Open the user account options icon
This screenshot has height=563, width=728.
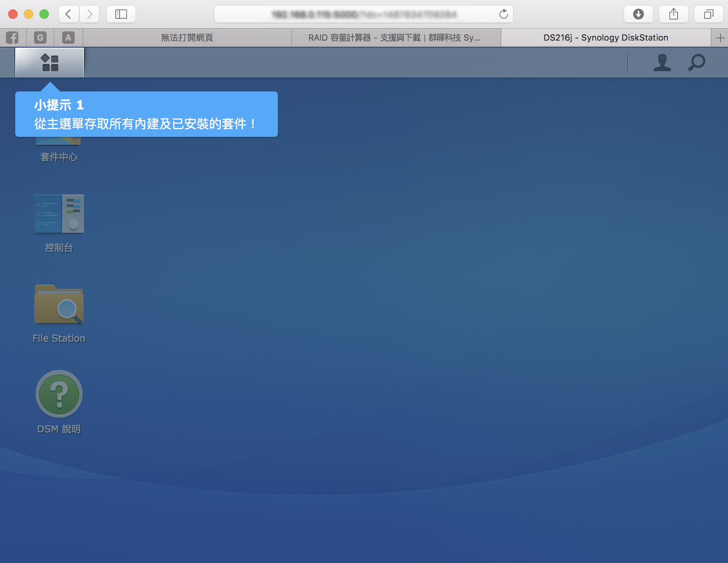[x=662, y=63]
